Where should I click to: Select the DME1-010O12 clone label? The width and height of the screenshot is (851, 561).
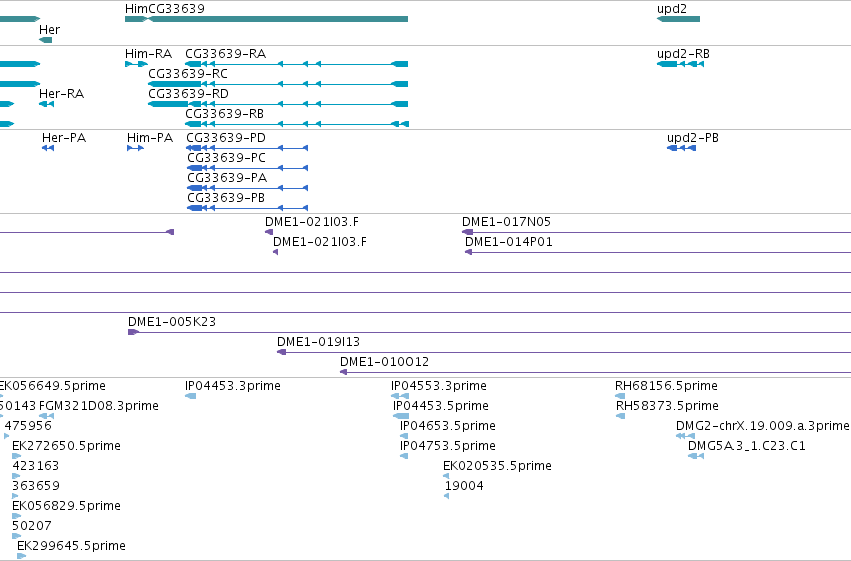[x=384, y=362]
